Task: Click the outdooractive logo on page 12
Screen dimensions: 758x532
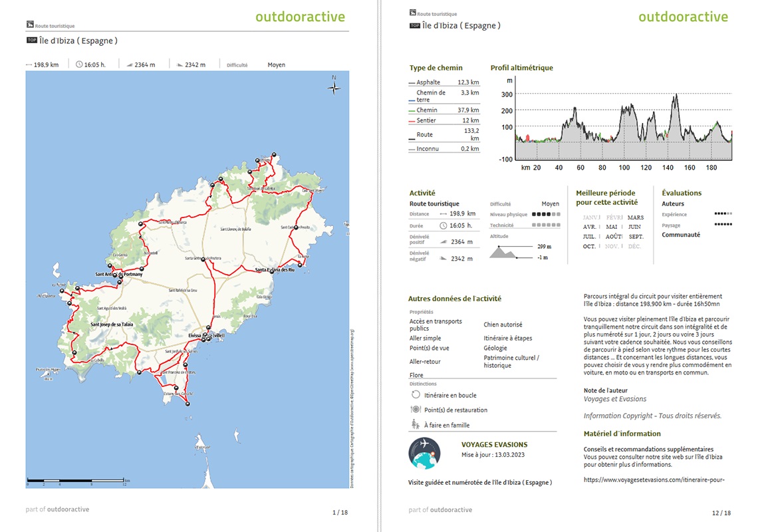Action: point(683,17)
